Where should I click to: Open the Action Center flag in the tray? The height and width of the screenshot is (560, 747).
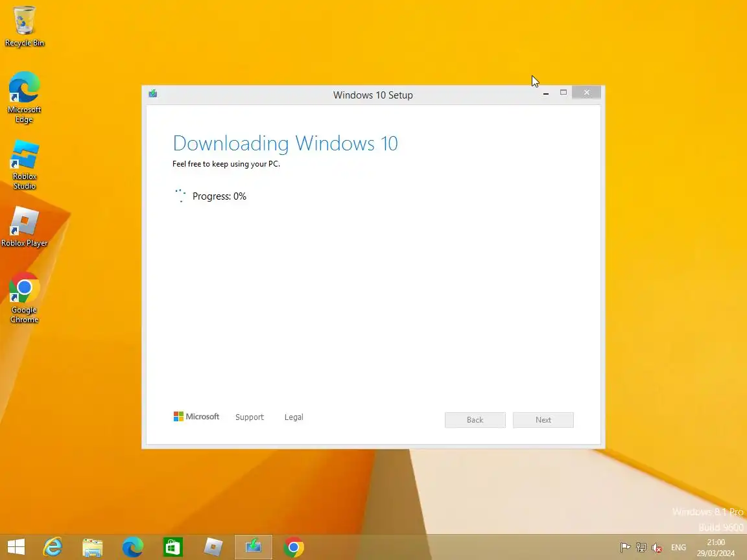[626, 548]
